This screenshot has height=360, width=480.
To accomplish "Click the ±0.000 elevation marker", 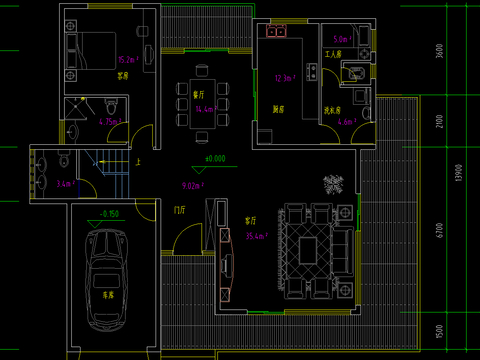I will [x=215, y=159].
